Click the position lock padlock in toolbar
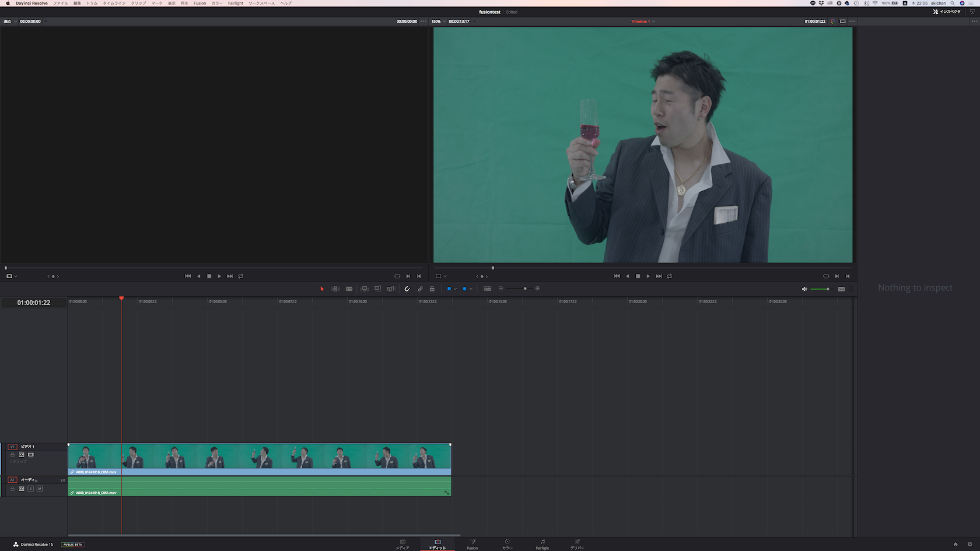980x551 pixels. click(432, 289)
